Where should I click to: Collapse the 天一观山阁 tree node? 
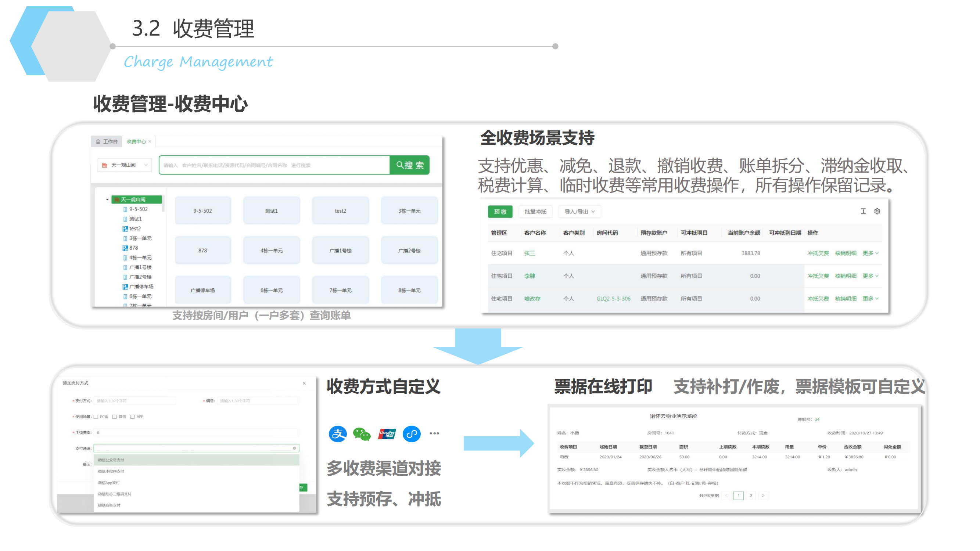click(107, 199)
